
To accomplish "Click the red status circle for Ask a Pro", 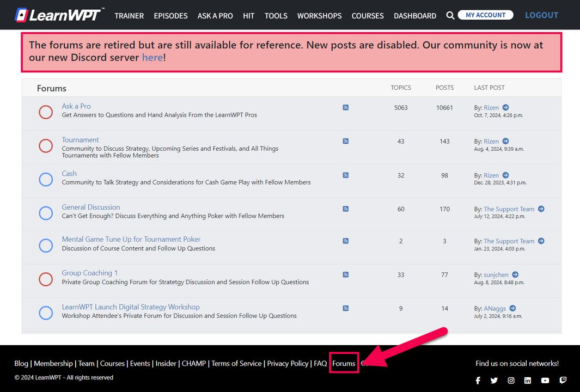I will (x=46, y=112).
